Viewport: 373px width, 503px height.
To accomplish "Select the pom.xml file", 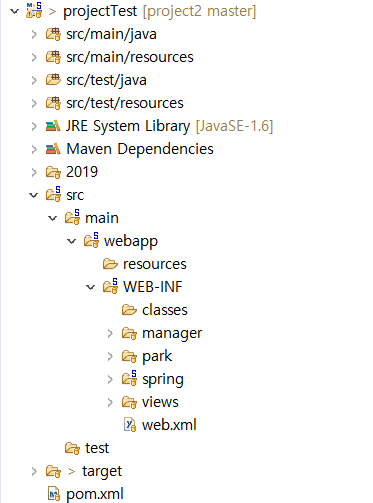I will click(95, 494).
